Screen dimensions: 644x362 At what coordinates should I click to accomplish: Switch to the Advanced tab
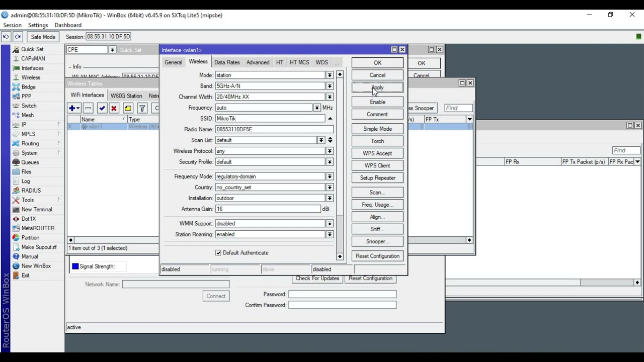click(258, 62)
